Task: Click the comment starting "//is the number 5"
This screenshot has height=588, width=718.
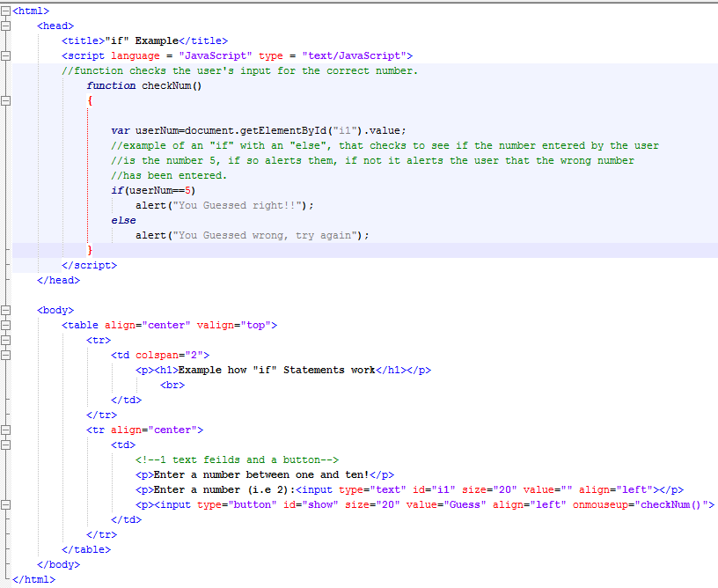Action: [x=372, y=161]
